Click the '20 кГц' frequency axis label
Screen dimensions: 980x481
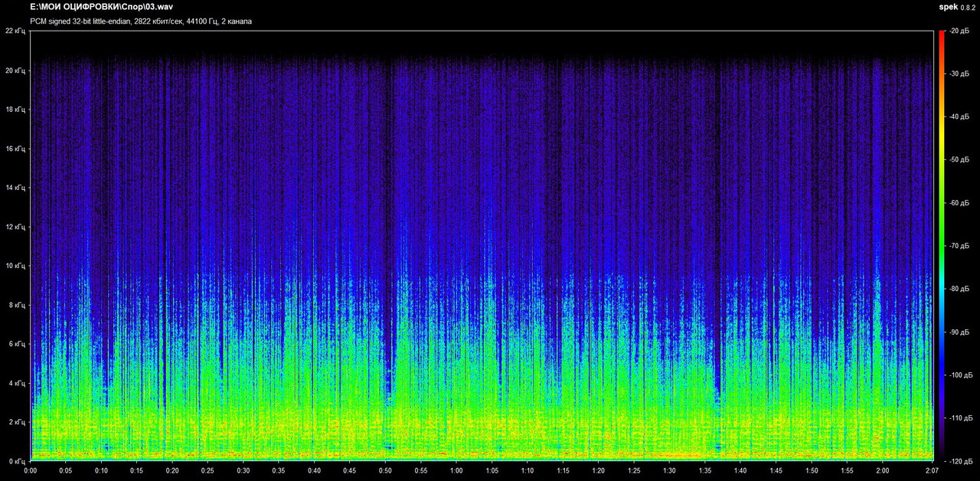(x=15, y=70)
